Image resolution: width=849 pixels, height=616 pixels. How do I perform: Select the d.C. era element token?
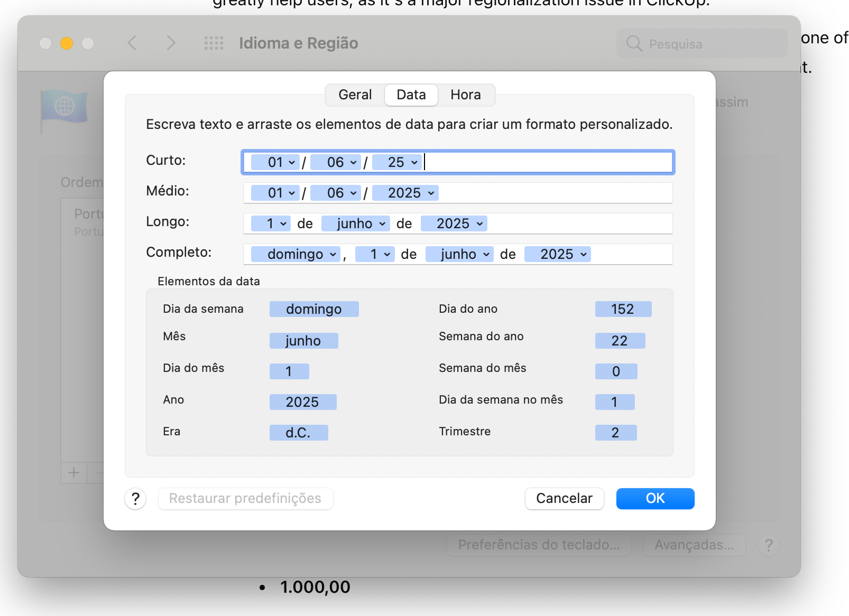click(x=299, y=433)
